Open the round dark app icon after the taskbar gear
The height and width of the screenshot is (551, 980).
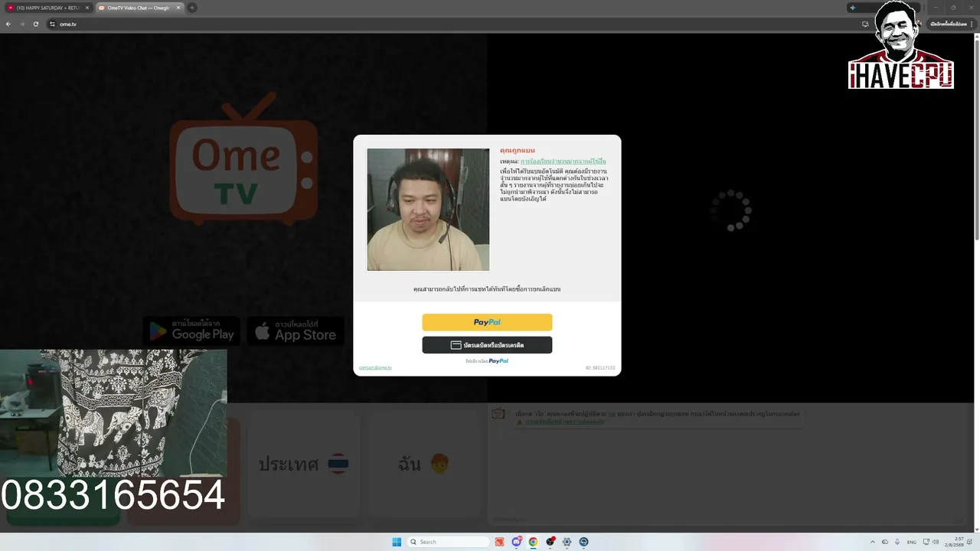click(583, 542)
